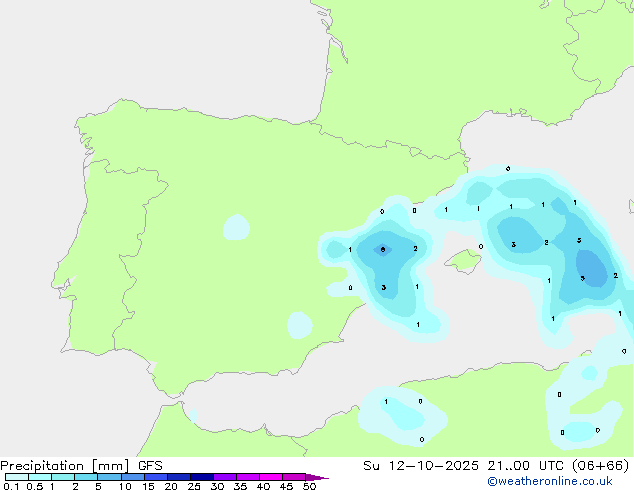The image size is (634, 490).
Task: Click the legend tick label '25'
Action: coord(194,486)
